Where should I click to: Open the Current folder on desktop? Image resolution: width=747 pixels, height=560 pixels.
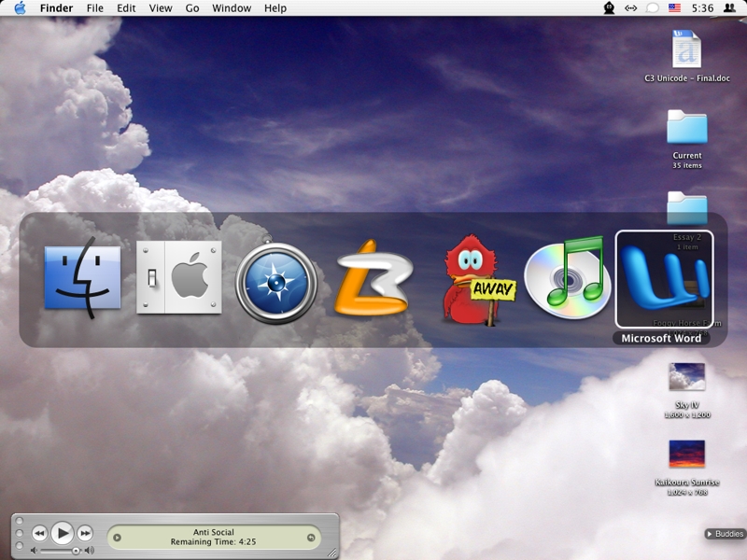click(686, 131)
